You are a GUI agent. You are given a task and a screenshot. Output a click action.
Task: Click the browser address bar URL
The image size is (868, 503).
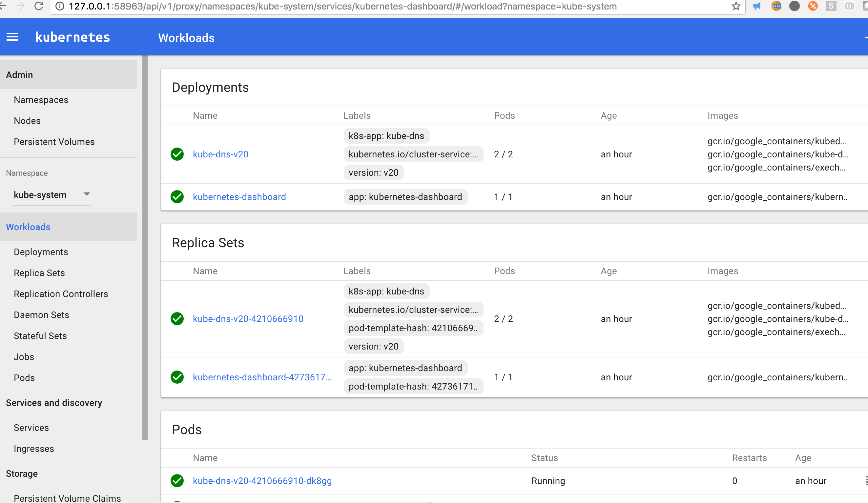343,7
